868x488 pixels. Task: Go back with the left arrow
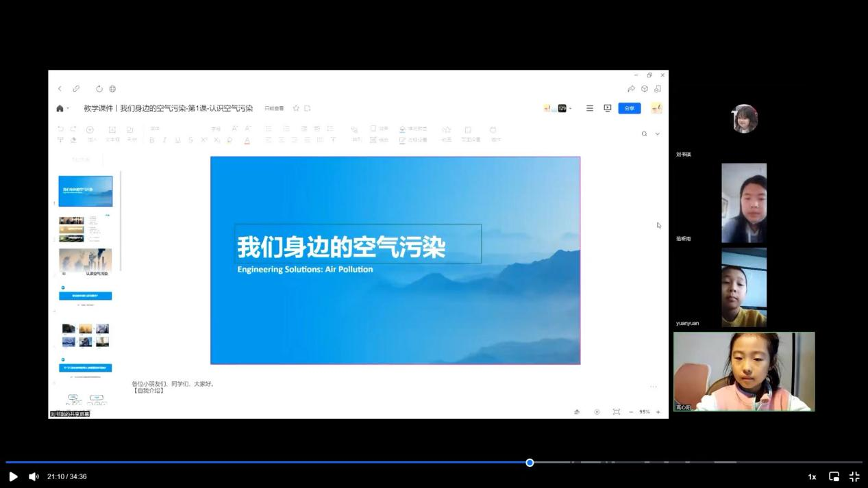(x=60, y=89)
